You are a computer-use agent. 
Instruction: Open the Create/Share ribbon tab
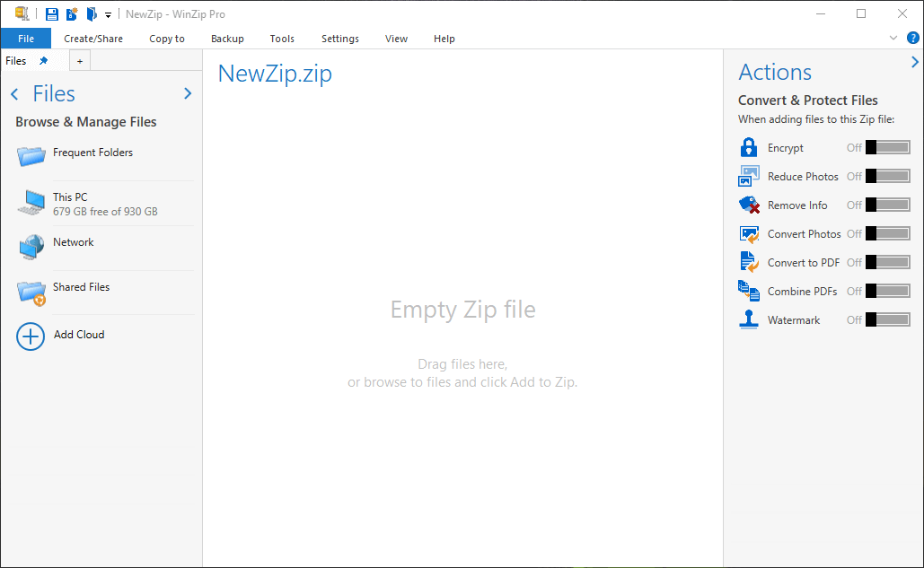point(93,39)
